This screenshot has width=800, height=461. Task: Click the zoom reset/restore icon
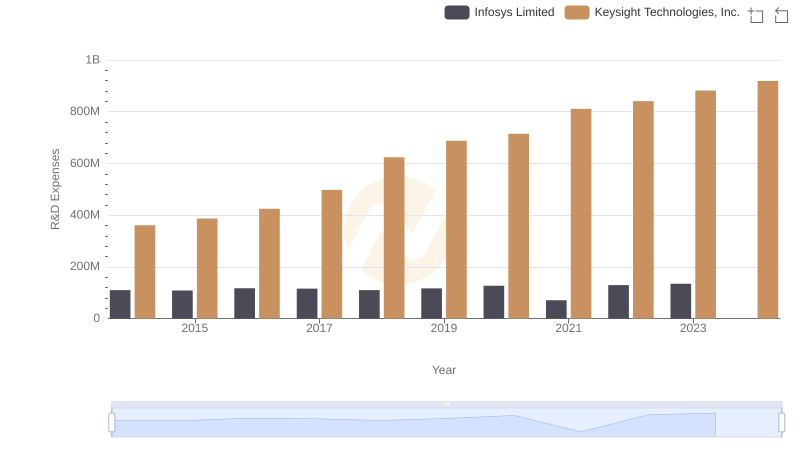[781, 15]
